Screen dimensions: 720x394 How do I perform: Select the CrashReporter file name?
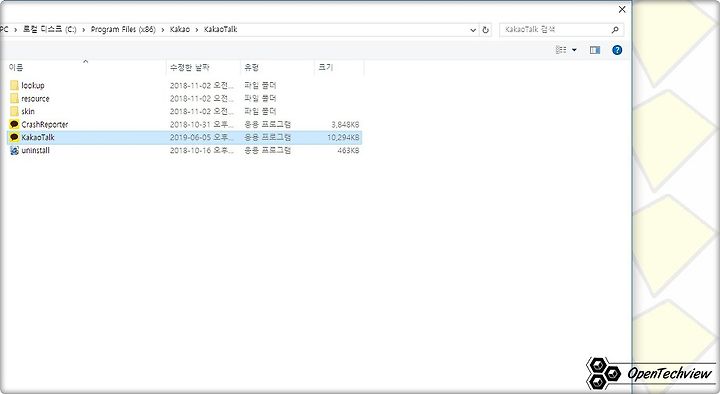pyautogui.click(x=45, y=124)
